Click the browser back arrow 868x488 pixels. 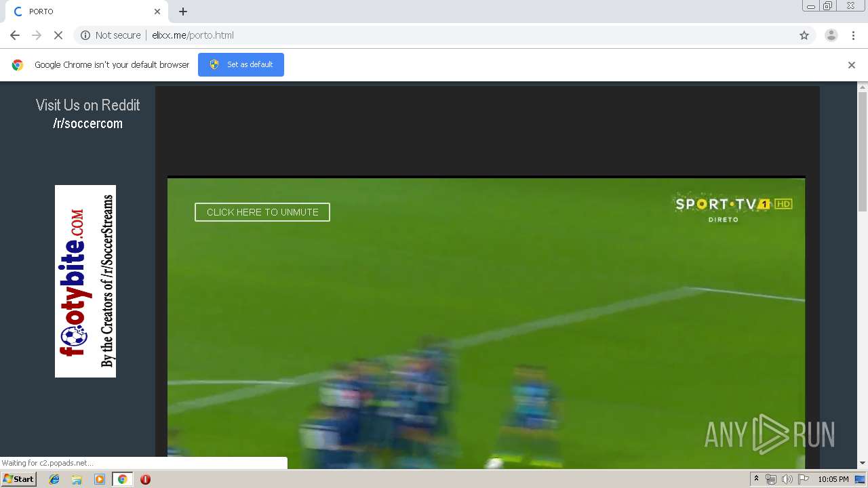pyautogui.click(x=15, y=35)
